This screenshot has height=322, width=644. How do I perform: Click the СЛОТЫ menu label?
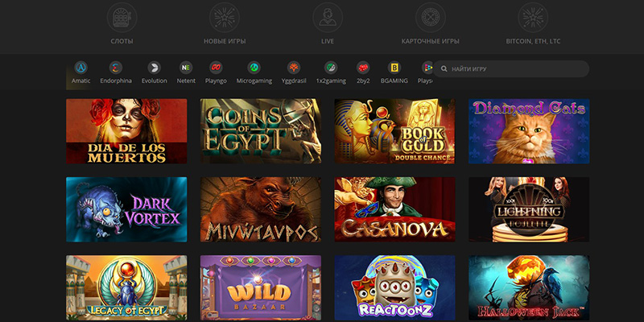pyautogui.click(x=122, y=42)
